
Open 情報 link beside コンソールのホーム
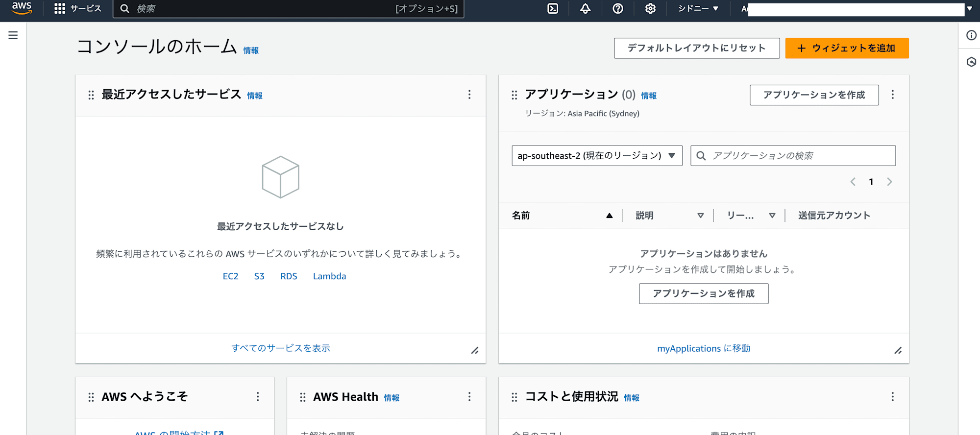tap(251, 50)
